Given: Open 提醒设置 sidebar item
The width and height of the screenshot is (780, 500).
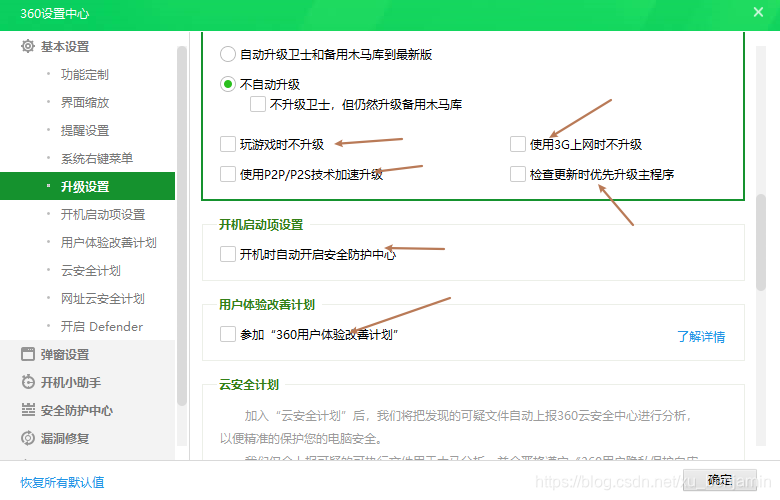Looking at the screenshot, I should tap(85, 130).
